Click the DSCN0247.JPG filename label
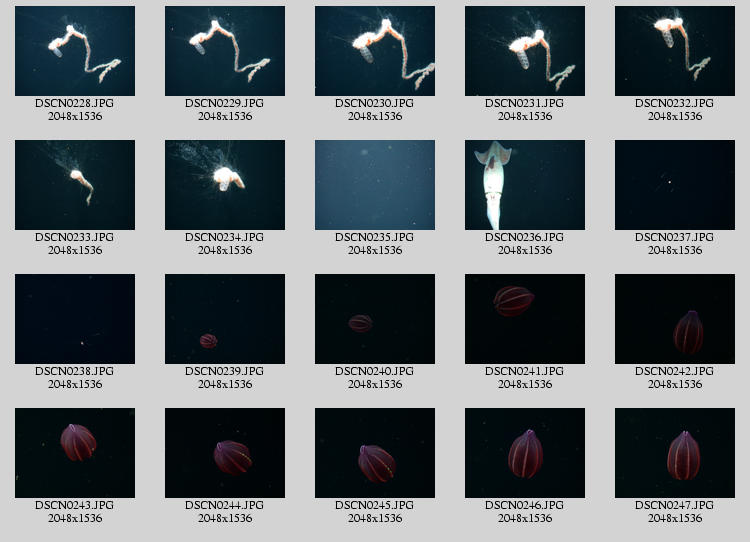Screen dimensions: 750x542 (675, 505)
